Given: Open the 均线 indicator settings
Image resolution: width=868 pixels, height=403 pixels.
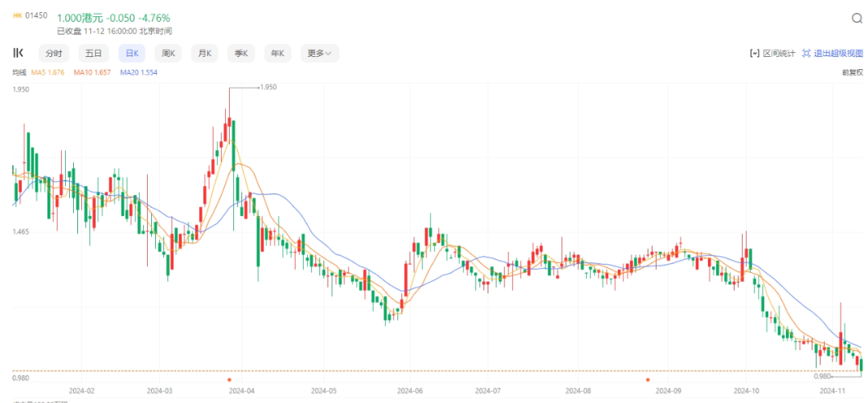Looking at the screenshot, I should tap(19, 72).
